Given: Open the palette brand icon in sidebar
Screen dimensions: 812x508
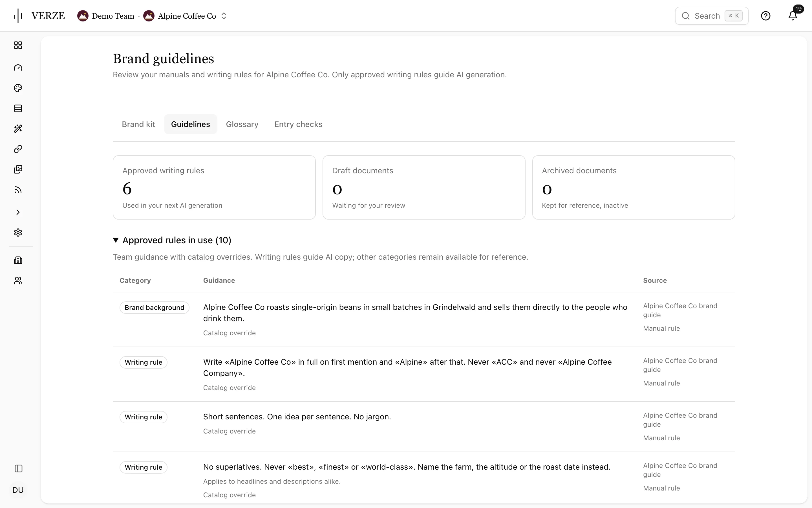Looking at the screenshot, I should coord(18,88).
